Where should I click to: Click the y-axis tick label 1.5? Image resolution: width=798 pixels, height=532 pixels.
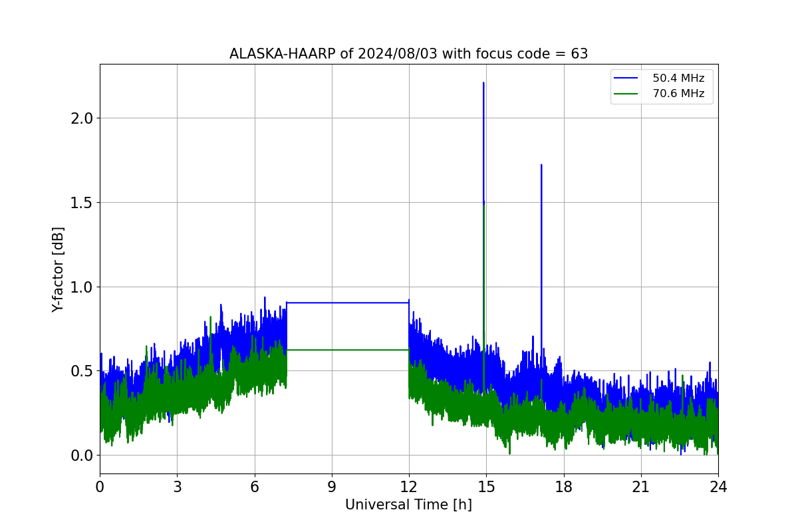(82, 202)
